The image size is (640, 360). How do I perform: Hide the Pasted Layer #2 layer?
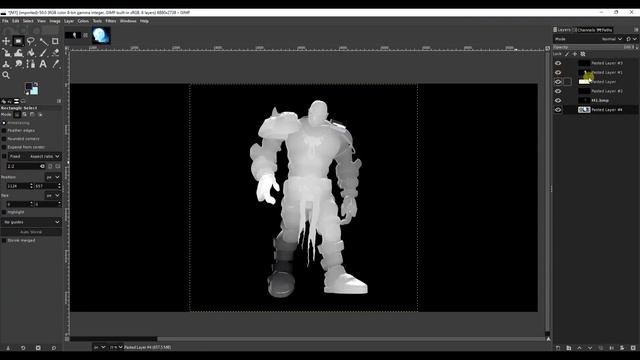coord(558,91)
